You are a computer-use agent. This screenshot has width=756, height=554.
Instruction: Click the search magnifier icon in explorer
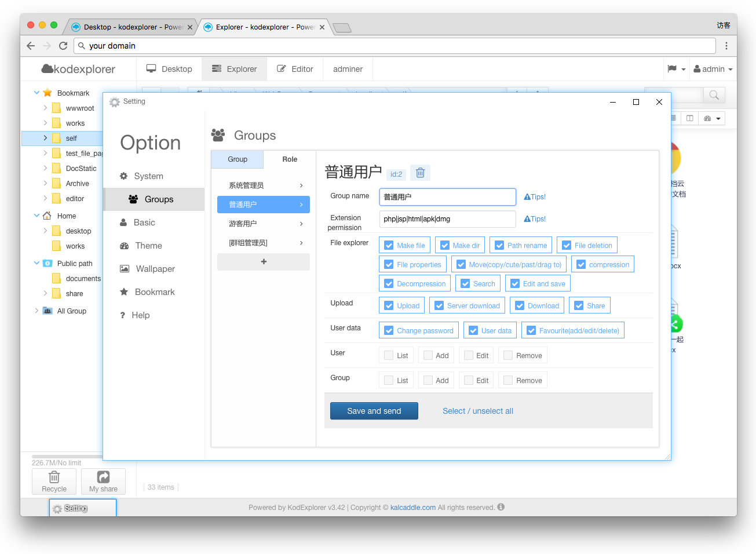[x=714, y=95]
